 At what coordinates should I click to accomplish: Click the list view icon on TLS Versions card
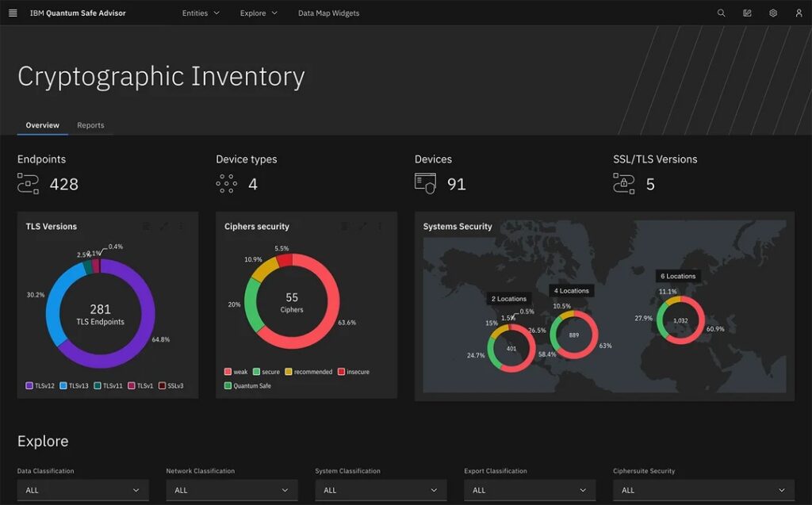[147, 226]
